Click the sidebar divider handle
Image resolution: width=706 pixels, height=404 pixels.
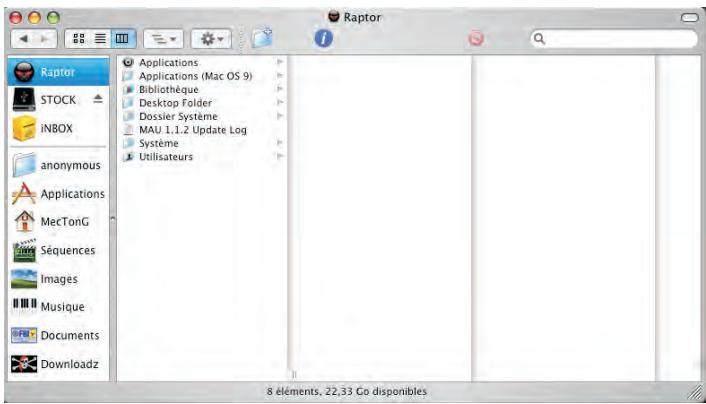(113, 219)
